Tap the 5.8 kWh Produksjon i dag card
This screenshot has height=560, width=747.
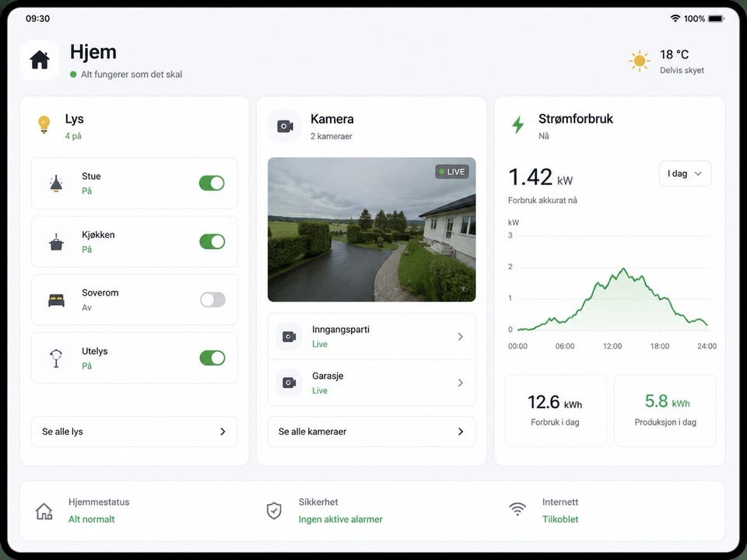coord(665,411)
